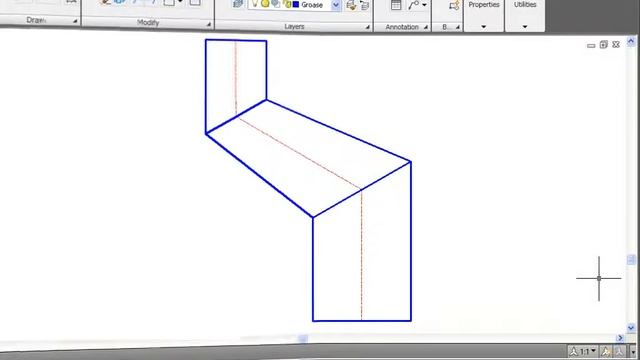Click the blue color swatch of Groase layer

[296, 5]
